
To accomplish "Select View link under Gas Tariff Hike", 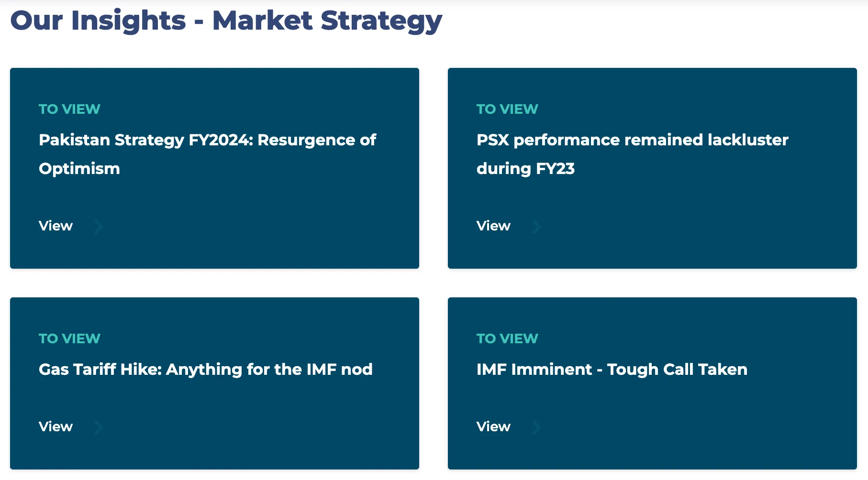I will coord(56,426).
